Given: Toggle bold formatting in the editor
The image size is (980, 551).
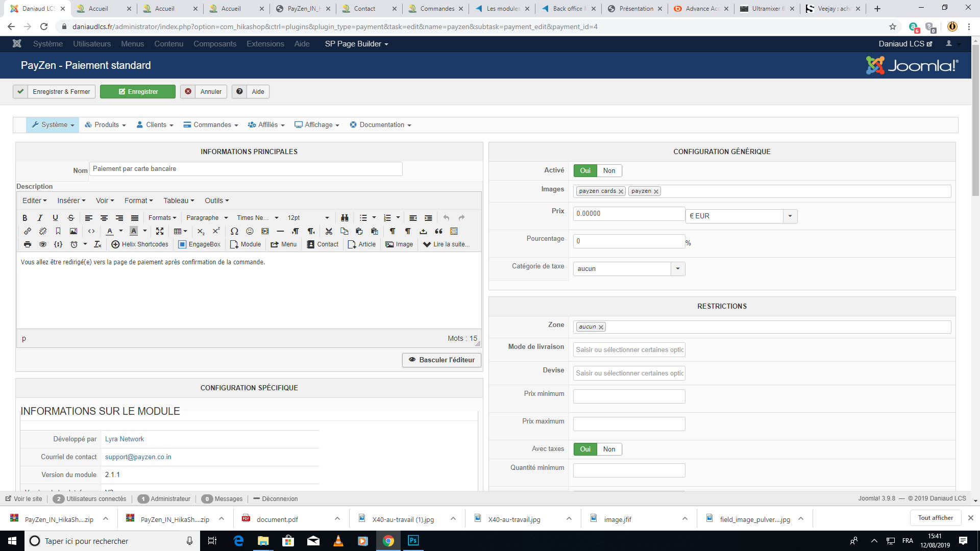Looking at the screenshot, I should [24, 218].
